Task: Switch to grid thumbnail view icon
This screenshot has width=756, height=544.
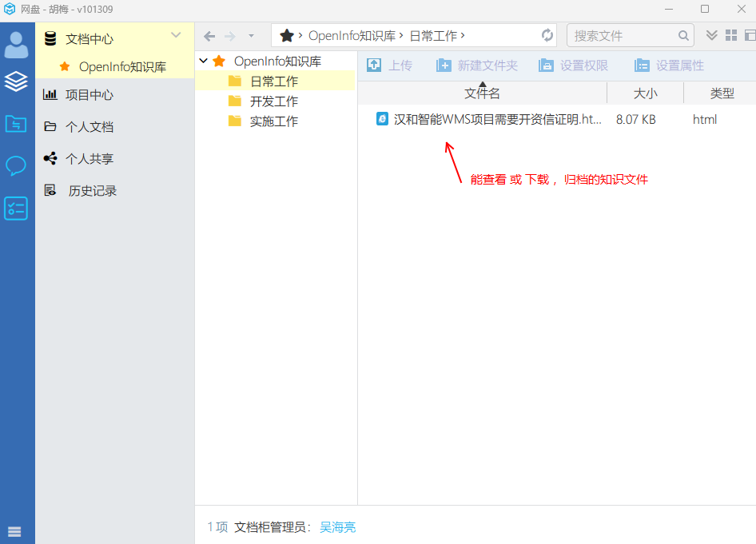Action: click(731, 35)
